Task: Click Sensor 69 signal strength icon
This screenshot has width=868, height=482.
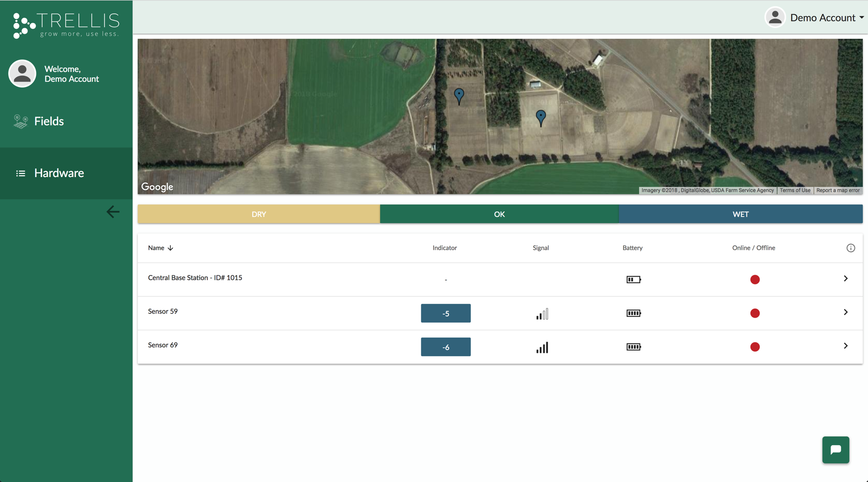Action: pos(542,347)
